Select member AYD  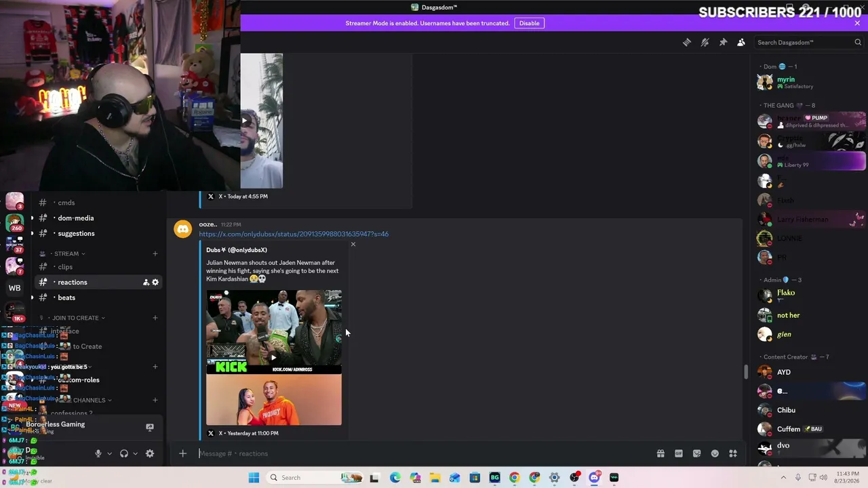[811, 372]
